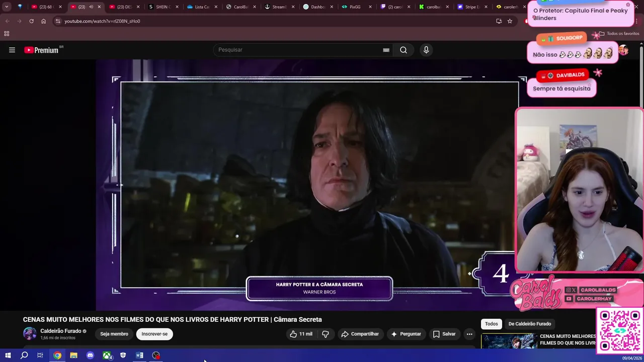The height and width of the screenshot is (362, 644).
Task: Click the Inscrever-se subscribe button
Action: [x=154, y=334]
